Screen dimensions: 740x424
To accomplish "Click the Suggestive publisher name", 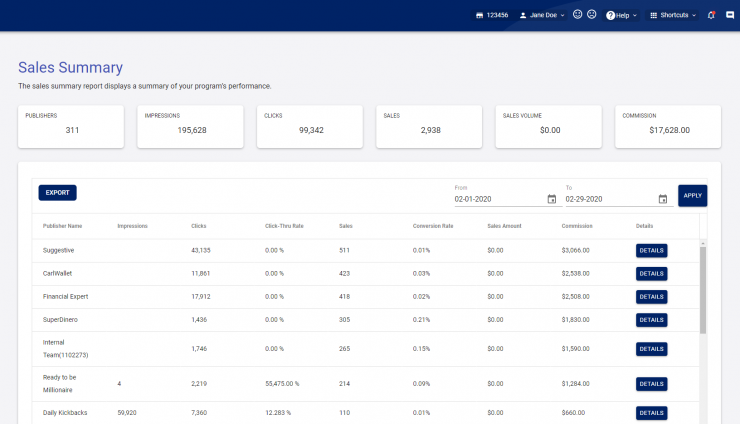I will pyautogui.click(x=58, y=250).
